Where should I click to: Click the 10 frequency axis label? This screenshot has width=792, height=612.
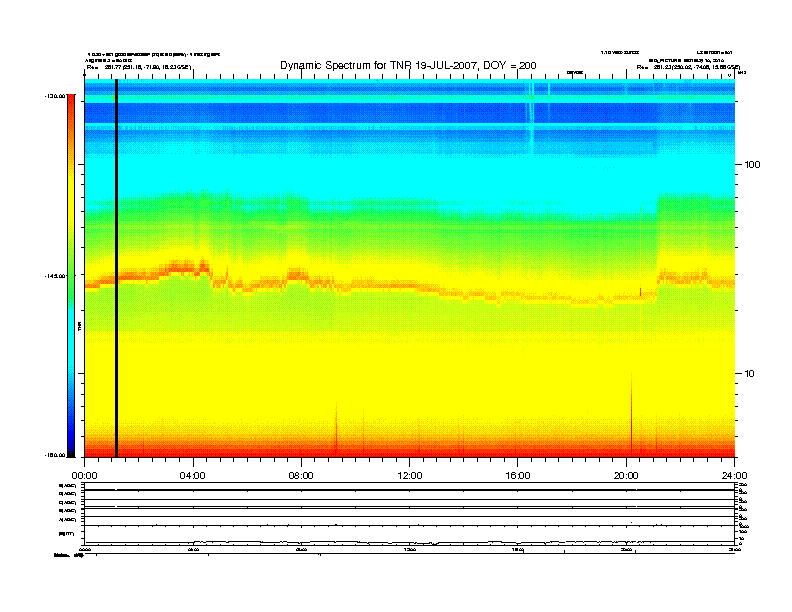tap(750, 374)
